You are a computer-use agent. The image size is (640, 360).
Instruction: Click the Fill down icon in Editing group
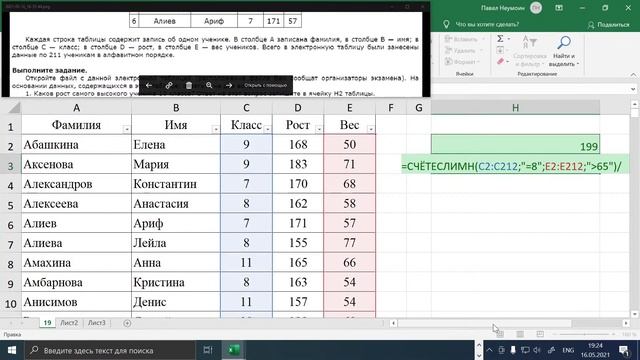coord(500,50)
